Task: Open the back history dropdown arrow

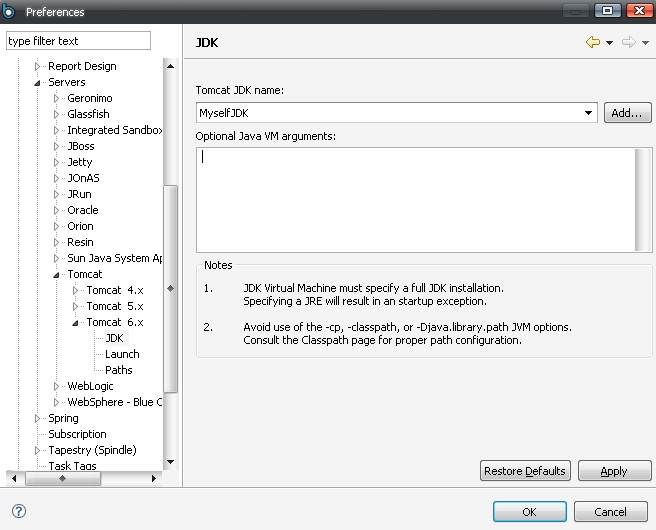Action: [x=609, y=43]
